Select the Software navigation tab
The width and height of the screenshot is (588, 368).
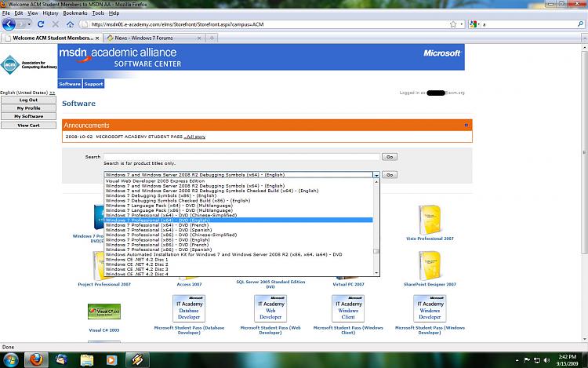[70, 84]
